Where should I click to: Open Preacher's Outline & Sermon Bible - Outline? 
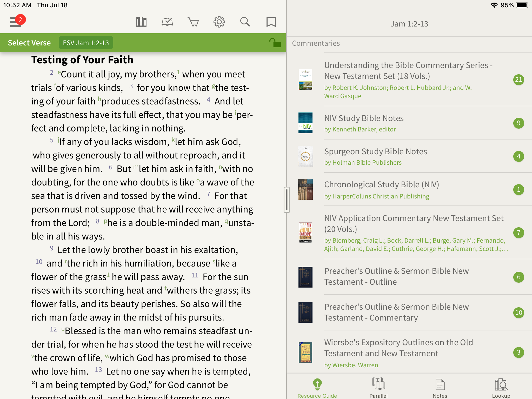point(409,277)
